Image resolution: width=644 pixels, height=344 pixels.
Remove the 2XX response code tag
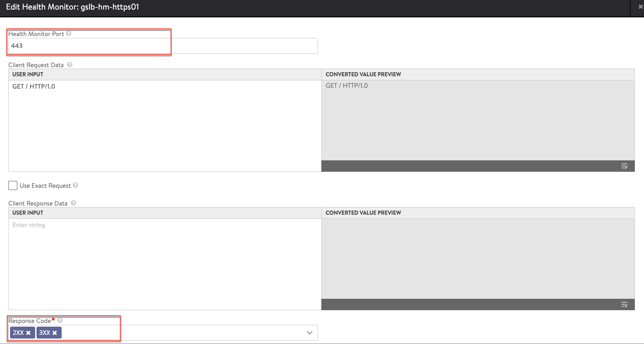(28, 333)
